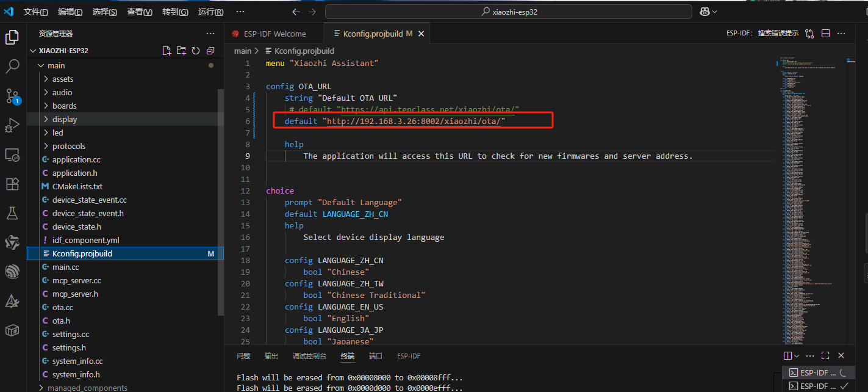Open the Extensions view
Screen dimensions: 868x392
pyautogui.click(x=12, y=184)
